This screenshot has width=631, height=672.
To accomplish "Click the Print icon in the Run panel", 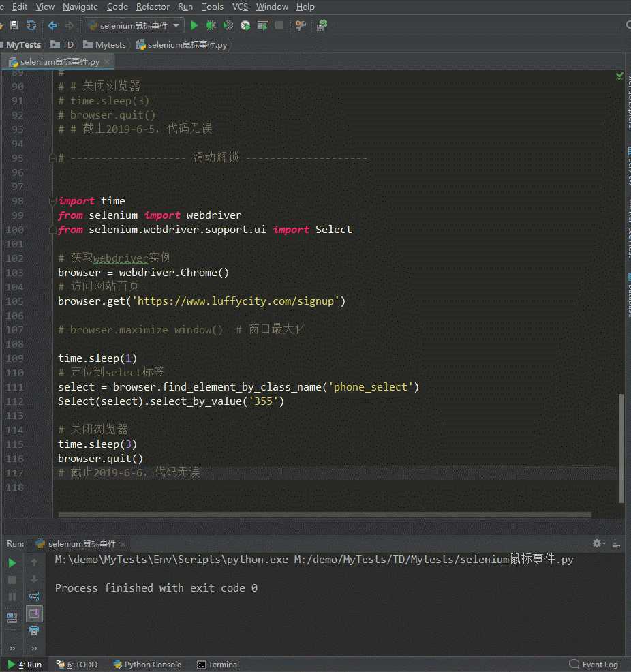I will 34,630.
